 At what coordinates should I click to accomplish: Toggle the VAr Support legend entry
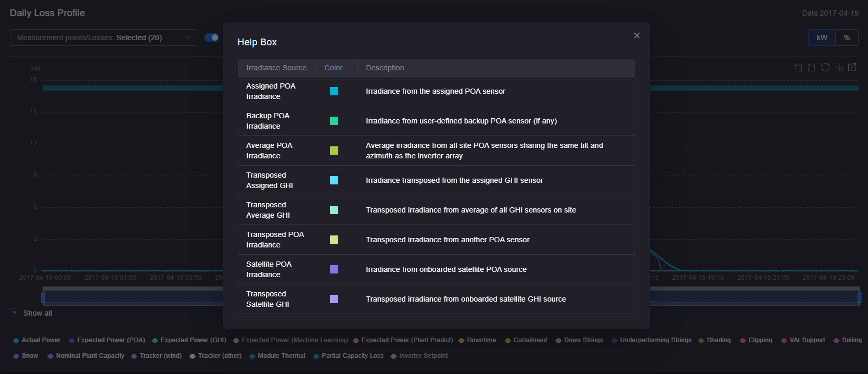[x=803, y=340]
